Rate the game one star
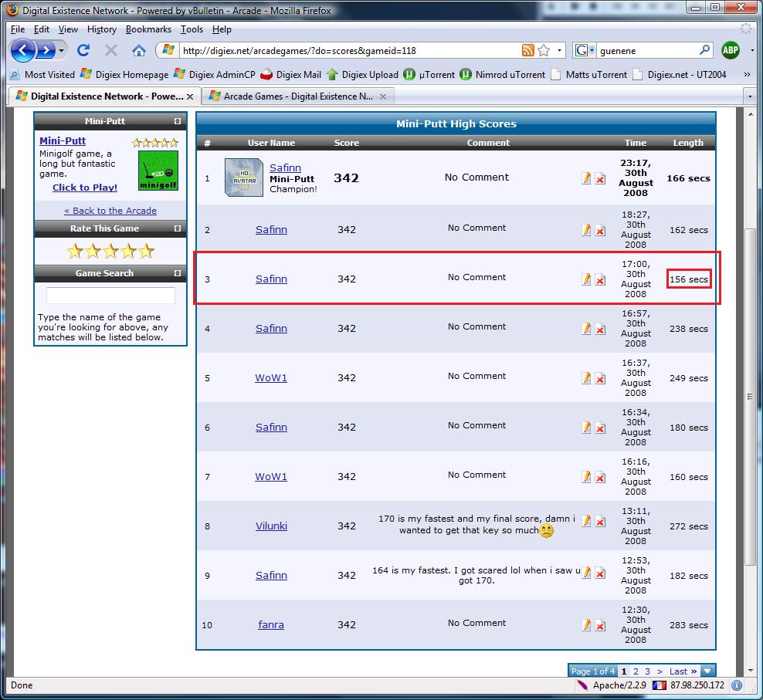 75,251
